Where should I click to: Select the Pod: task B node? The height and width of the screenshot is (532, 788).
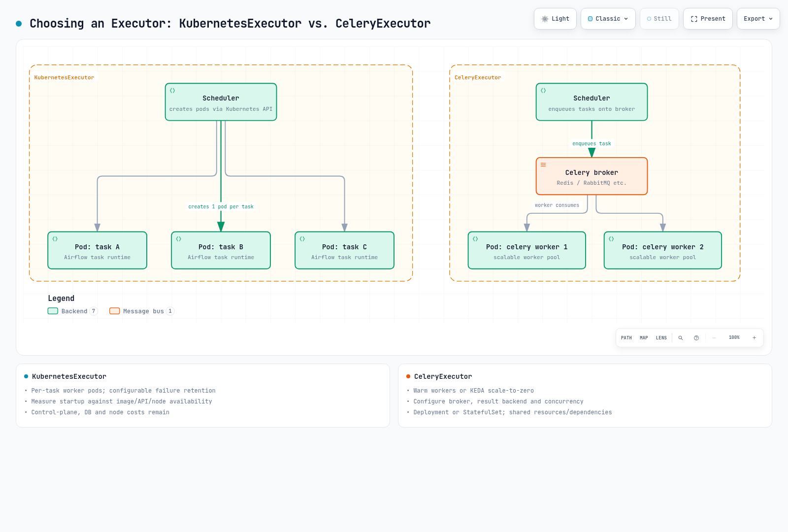(x=221, y=250)
